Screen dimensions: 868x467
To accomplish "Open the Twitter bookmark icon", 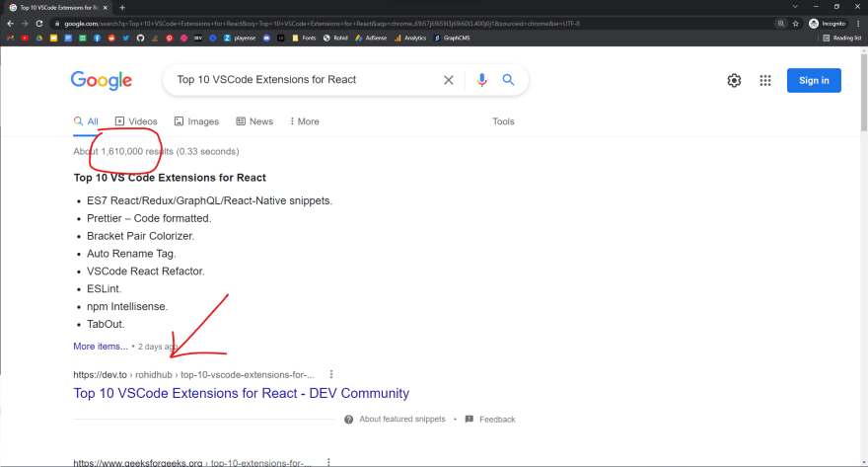I will 126,39.
